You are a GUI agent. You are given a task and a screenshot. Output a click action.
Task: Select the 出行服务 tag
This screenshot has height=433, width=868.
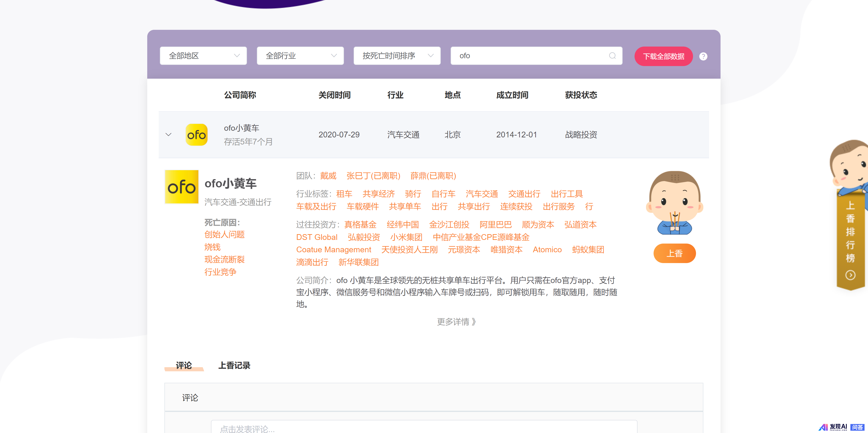tap(559, 207)
